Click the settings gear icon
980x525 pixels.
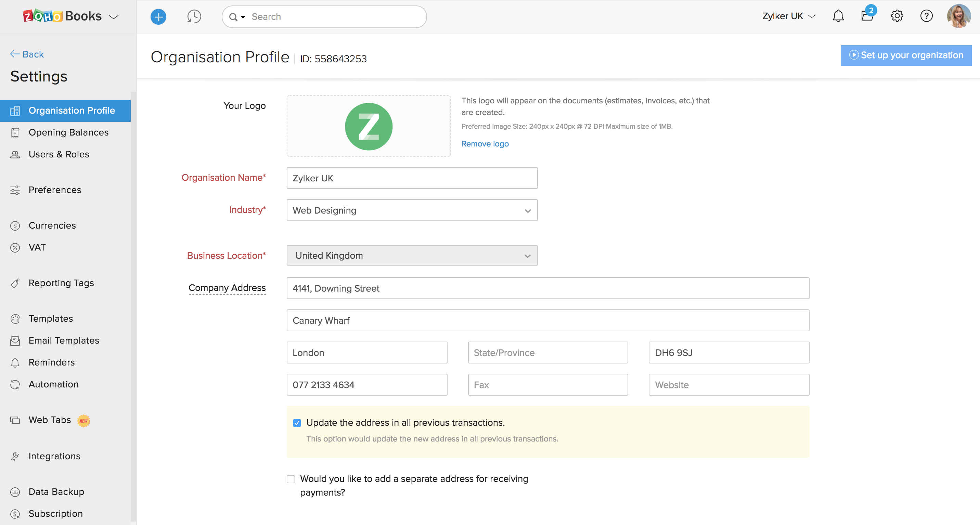pyautogui.click(x=897, y=16)
